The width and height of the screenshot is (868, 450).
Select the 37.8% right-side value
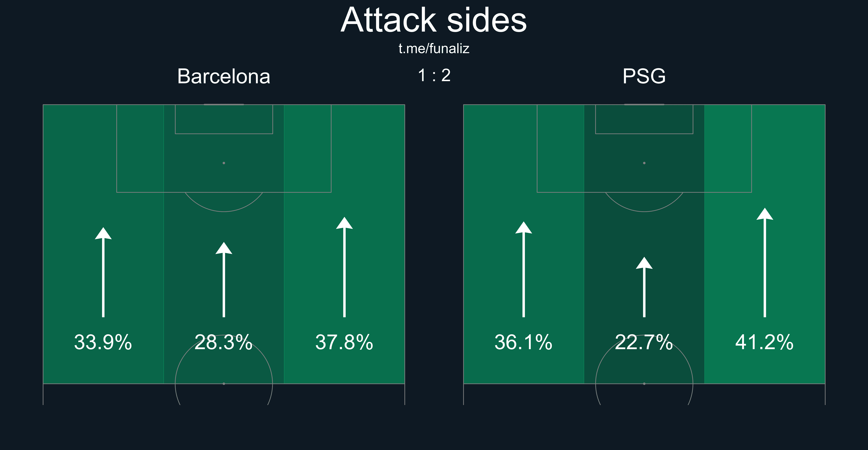pos(344,343)
